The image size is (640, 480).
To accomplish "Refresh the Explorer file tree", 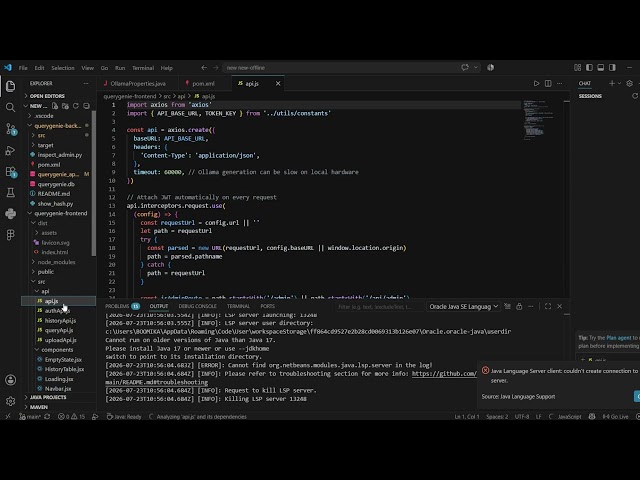I will pyautogui.click(x=76, y=106).
